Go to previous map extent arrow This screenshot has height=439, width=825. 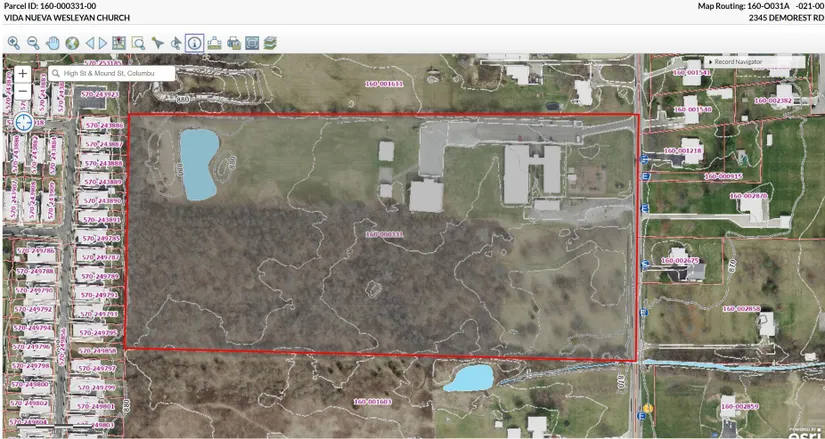pos(90,43)
